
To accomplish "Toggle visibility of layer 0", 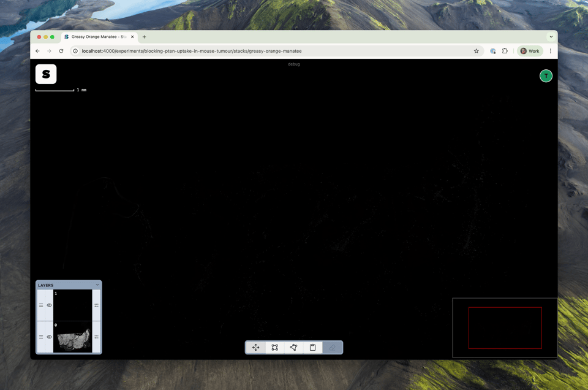I will tap(50, 337).
